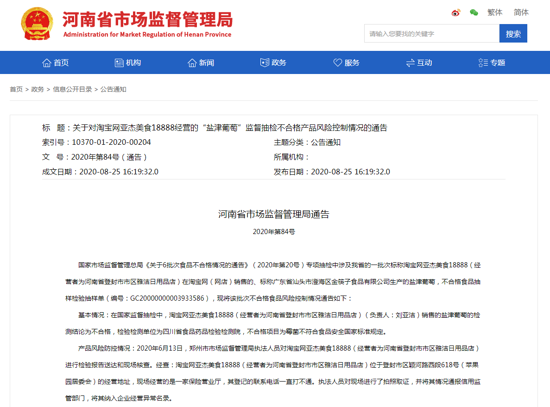Click the English subtitle Administration for Market Regulation
This screenshot has width=550, height=407.
147,34
